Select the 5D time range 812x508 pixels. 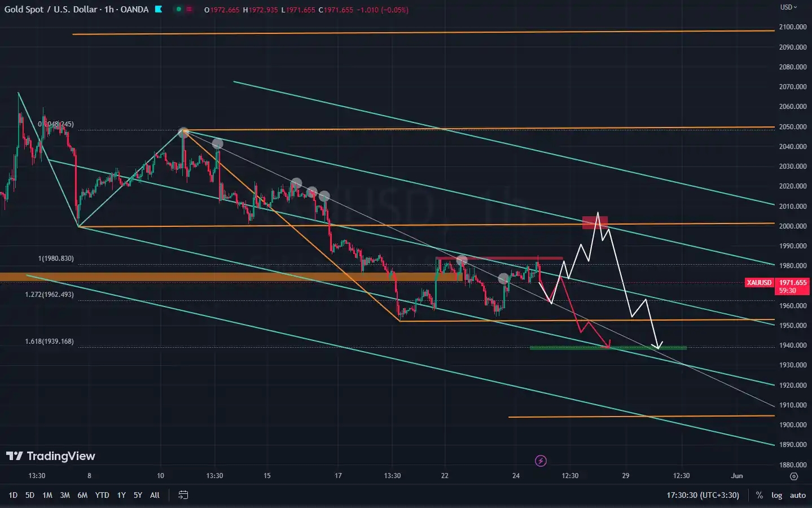[30, 495]
